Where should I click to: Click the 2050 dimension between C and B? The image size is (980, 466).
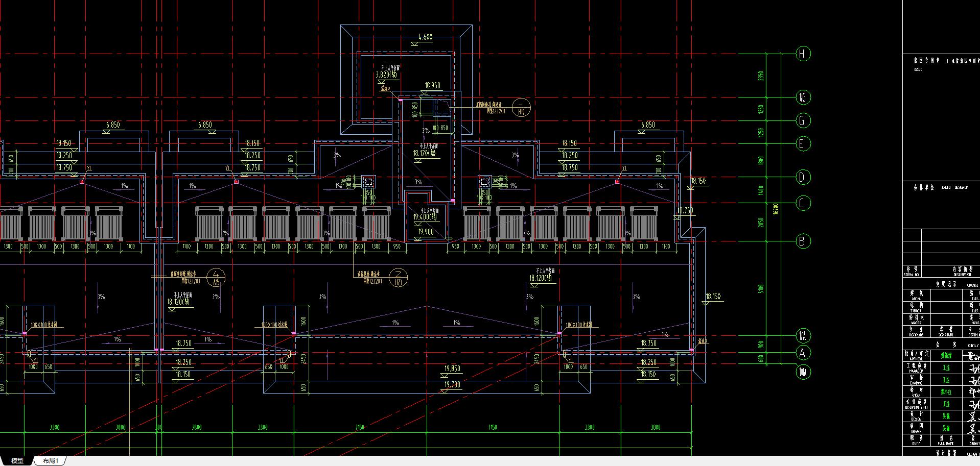click(x=761, y=222)
